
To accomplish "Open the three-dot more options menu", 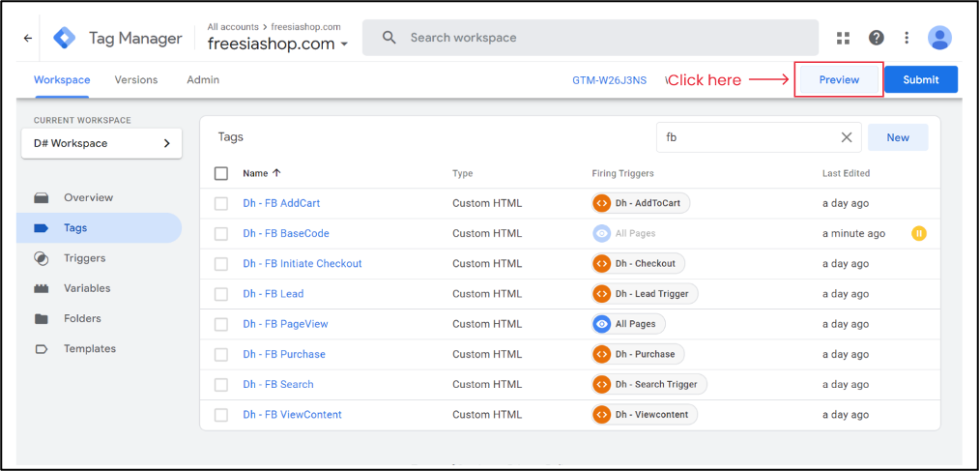I will click(907, 38).
